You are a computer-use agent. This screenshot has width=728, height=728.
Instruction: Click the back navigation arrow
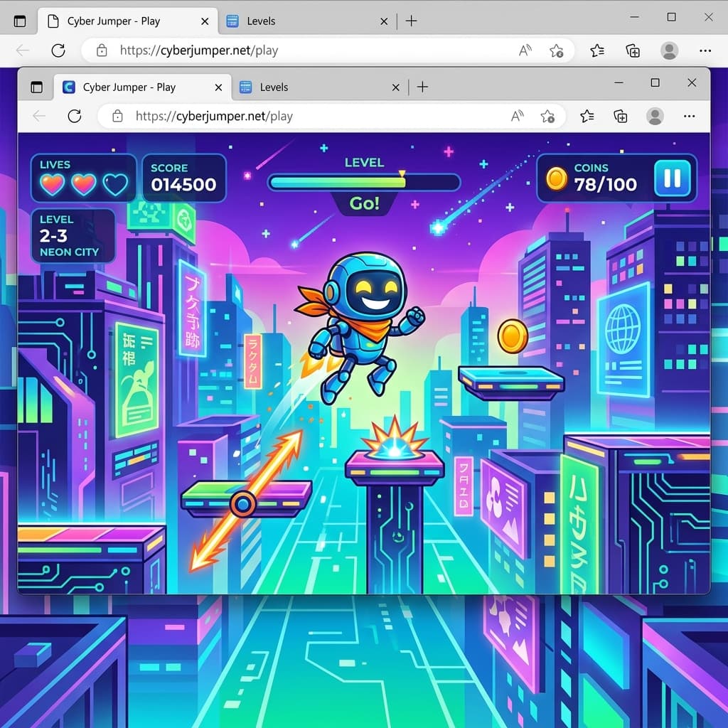(39, 116)
